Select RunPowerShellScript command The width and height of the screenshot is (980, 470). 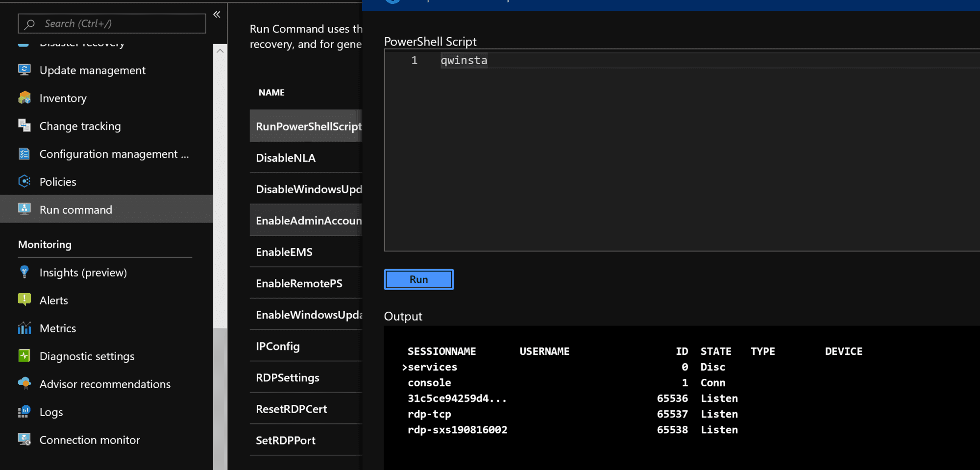(x=306, y=126)
